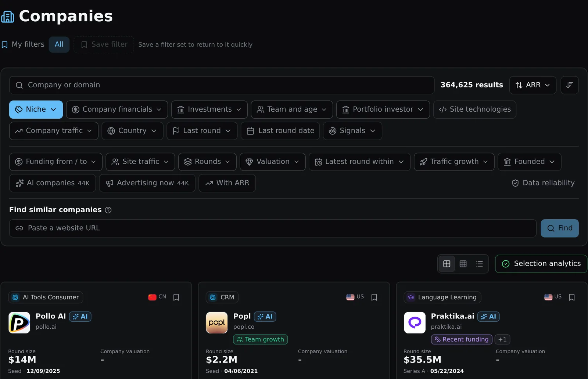Click the Find button
Screen dimensions: 588x379
pyautogui.click(x=560, y=228)
